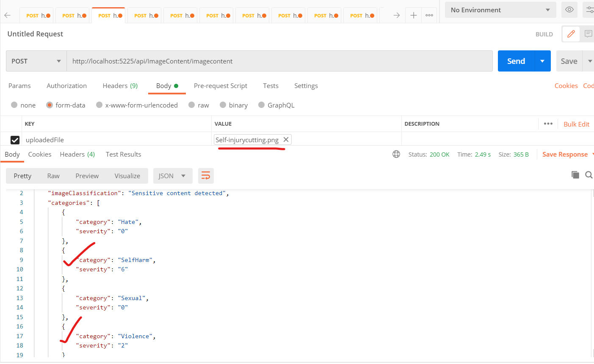Search within the response body
This screenshot has width=594, height=364.
pos(588,175)
